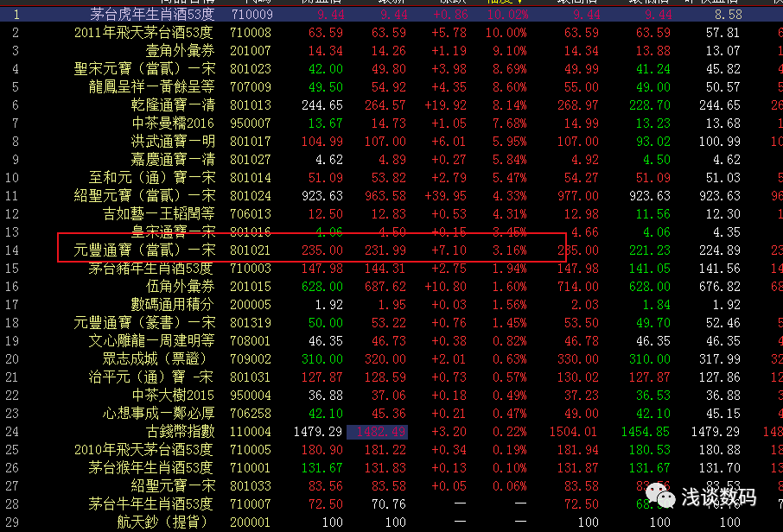Viewport: 783px width, 532px height.
Task: Click the 231.99 latest price
Action: pos(385,250)
